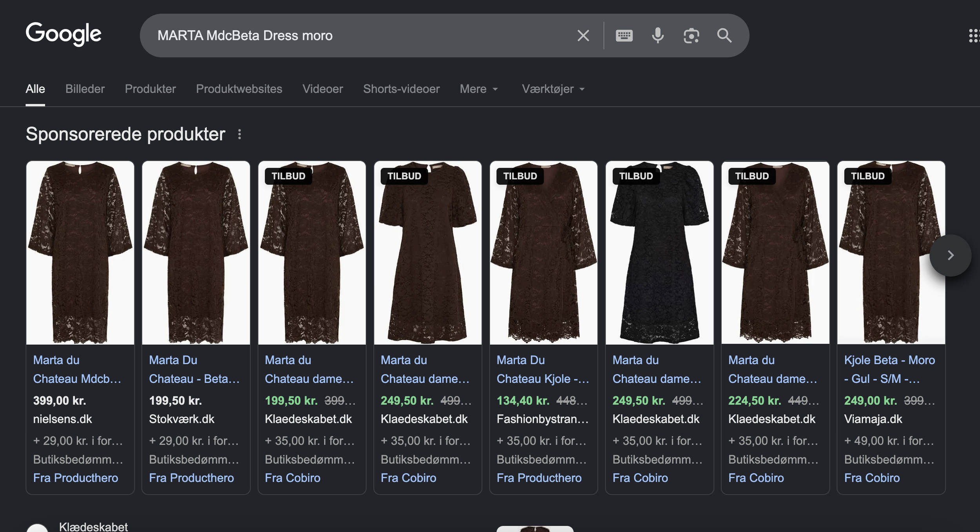This screenshot has height=532, width=980.
Task: Click the 249,00 kr. sale price
Action: pyautogui.click(x=871, y=401)
